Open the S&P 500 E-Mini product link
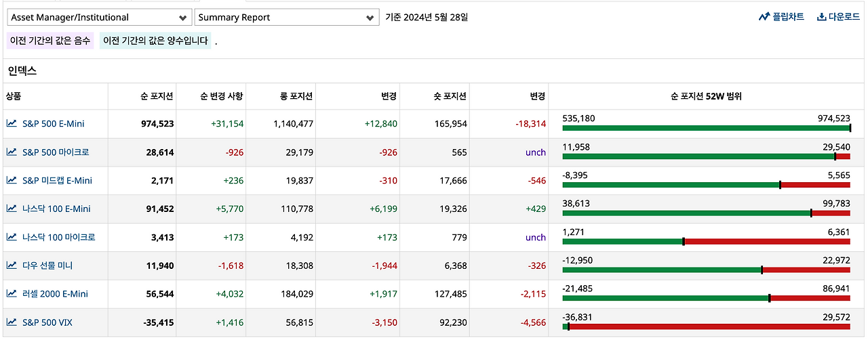This screenshot has height=340, width=868. [54, 124]
